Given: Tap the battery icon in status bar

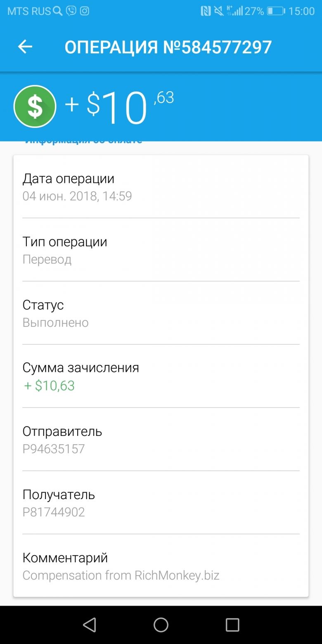Looking at the screenshot, I should click(275, 11).
